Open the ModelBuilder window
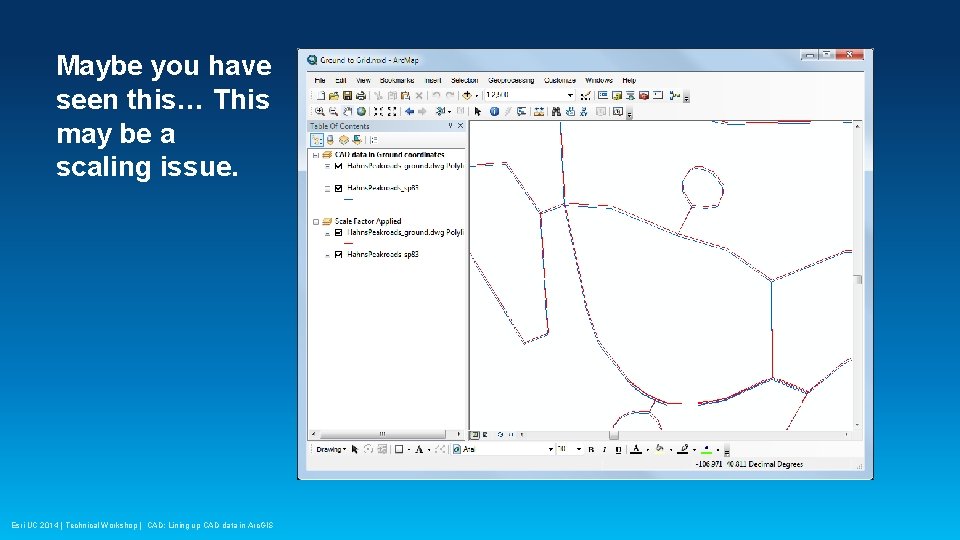This screenshot has height=540, width=960. point(675,96)
